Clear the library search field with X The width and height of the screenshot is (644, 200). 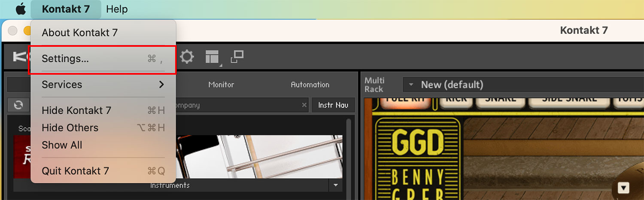(304, 105)
